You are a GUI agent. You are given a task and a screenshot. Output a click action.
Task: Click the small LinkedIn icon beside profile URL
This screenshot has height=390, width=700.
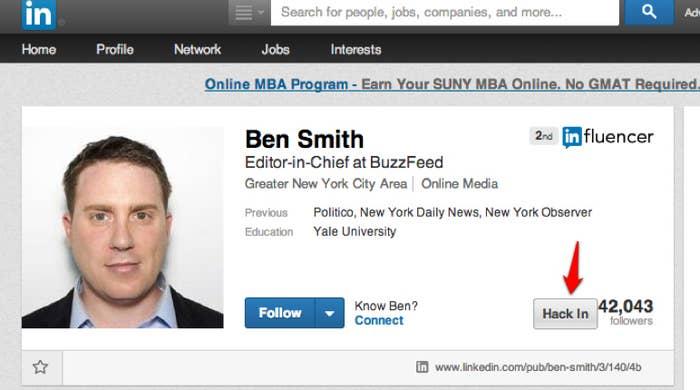tap(422, 367)
